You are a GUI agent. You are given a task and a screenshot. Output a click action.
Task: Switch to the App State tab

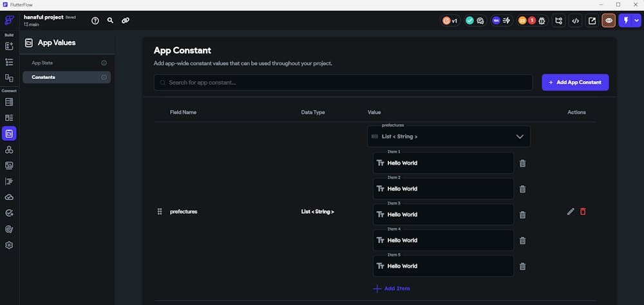42,63
